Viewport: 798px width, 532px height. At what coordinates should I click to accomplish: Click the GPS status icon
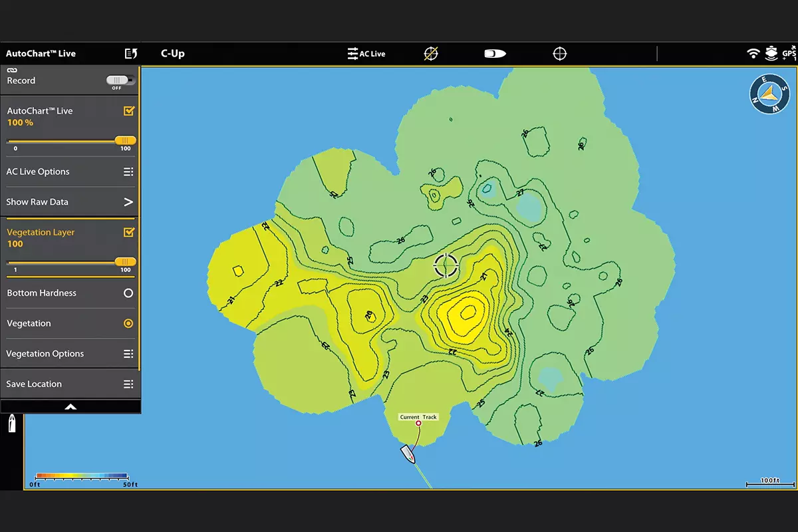point(789,54)
